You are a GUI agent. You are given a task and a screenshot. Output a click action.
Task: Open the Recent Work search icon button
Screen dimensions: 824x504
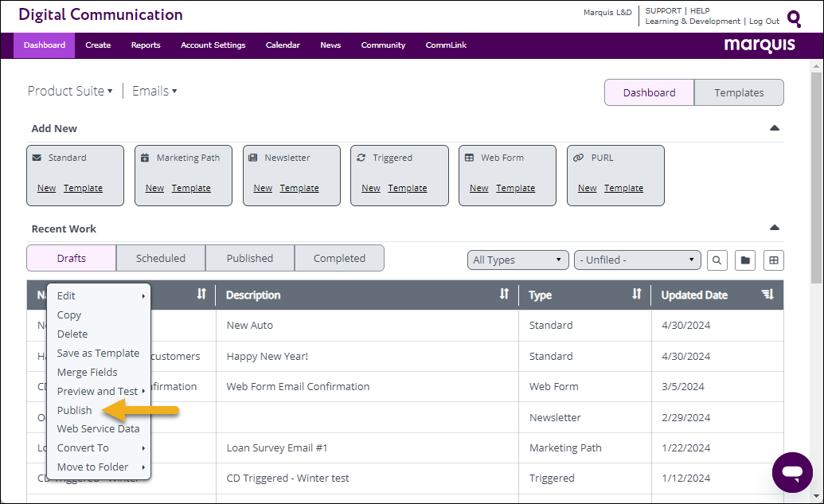click(717, 260)
